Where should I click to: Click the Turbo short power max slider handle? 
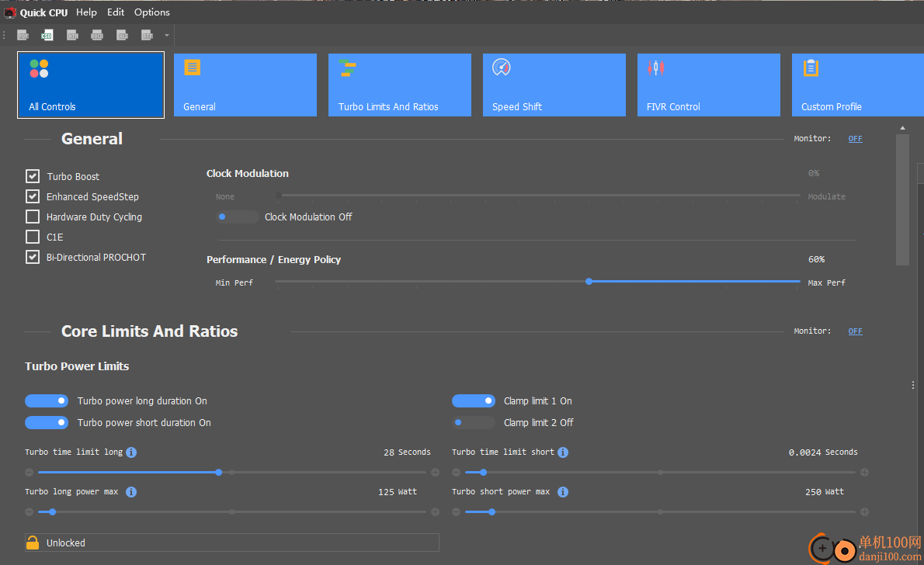click(x=492, y=512)
